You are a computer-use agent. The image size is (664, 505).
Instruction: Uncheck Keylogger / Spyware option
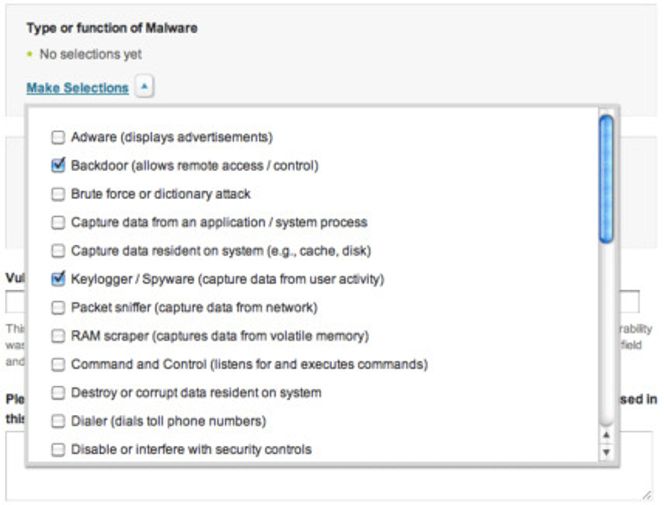[58, 279]
